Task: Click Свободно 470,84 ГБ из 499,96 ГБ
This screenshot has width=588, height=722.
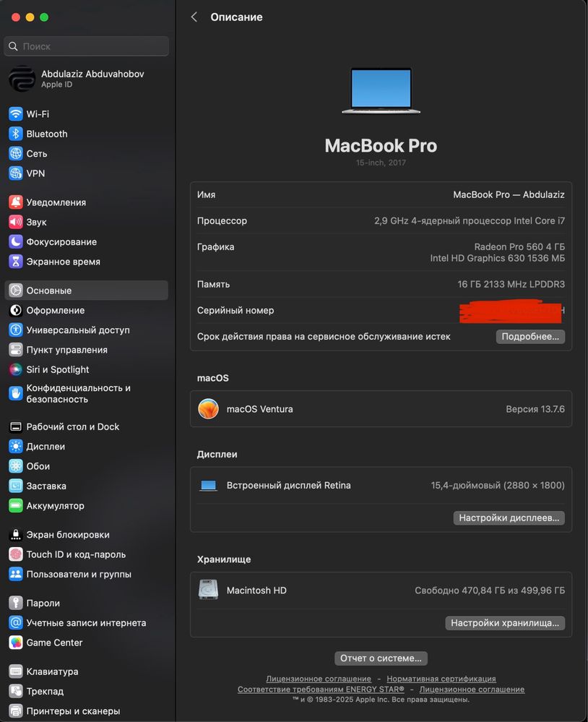Action: [x=490, y=590]
